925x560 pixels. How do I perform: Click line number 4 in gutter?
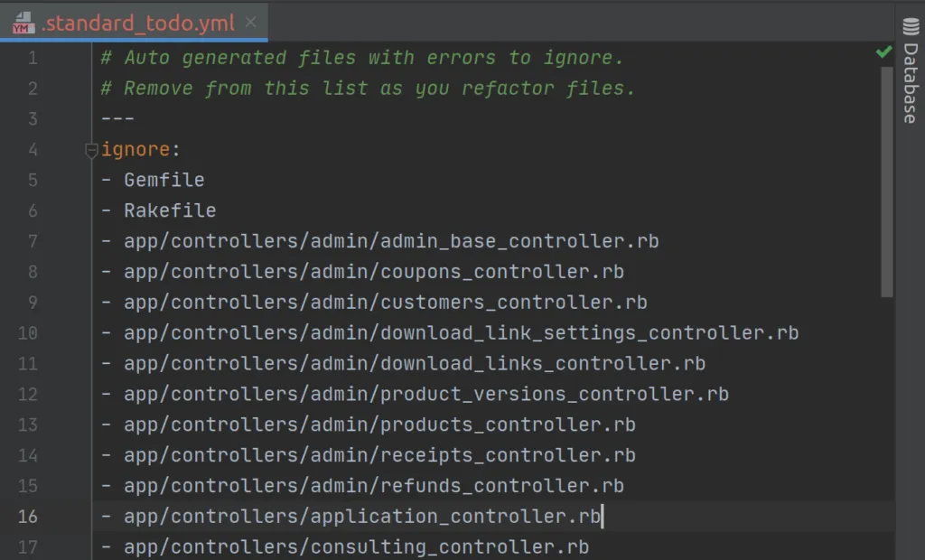click(33, 149)
